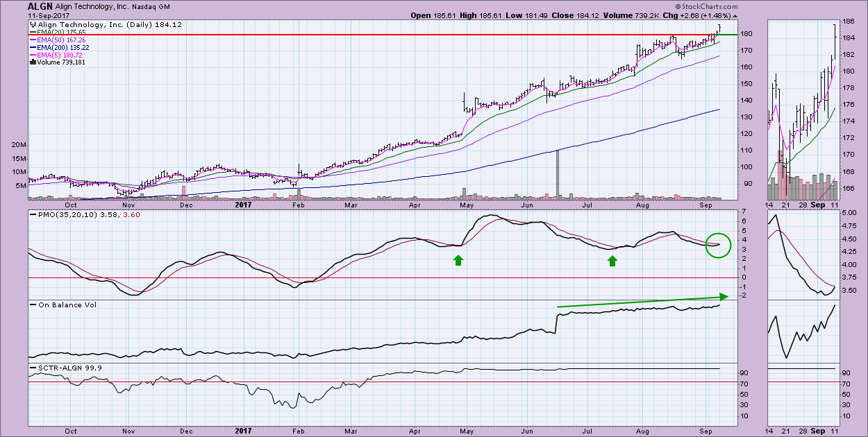
Task: Click the up-triangle icon beside Chg percentage
Action: (735, 15)
